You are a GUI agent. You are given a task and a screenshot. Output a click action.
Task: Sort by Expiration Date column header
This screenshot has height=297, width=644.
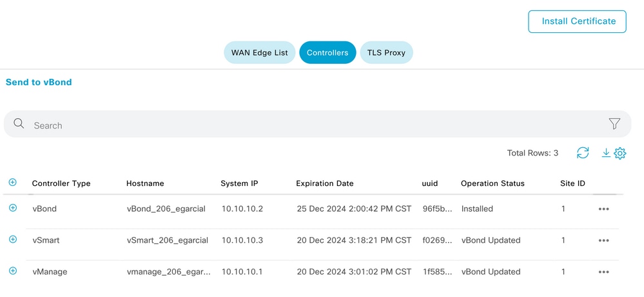point(325,183)
